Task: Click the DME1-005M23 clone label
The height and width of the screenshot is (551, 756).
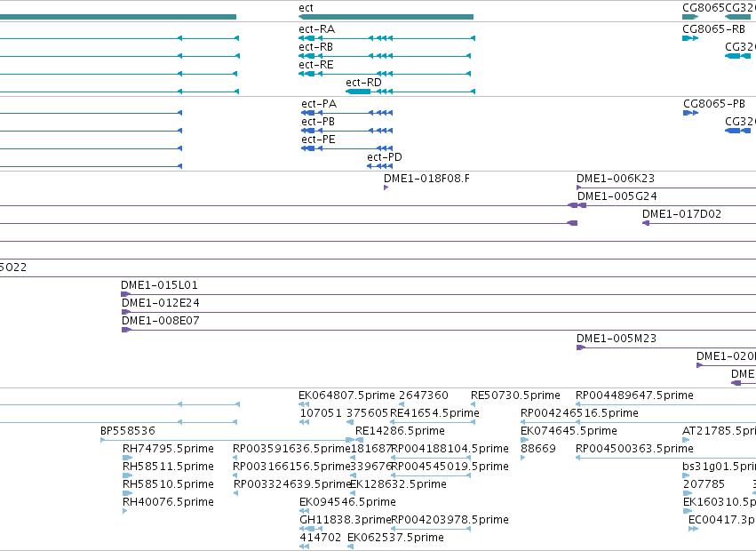Action: tap(617, 339)
